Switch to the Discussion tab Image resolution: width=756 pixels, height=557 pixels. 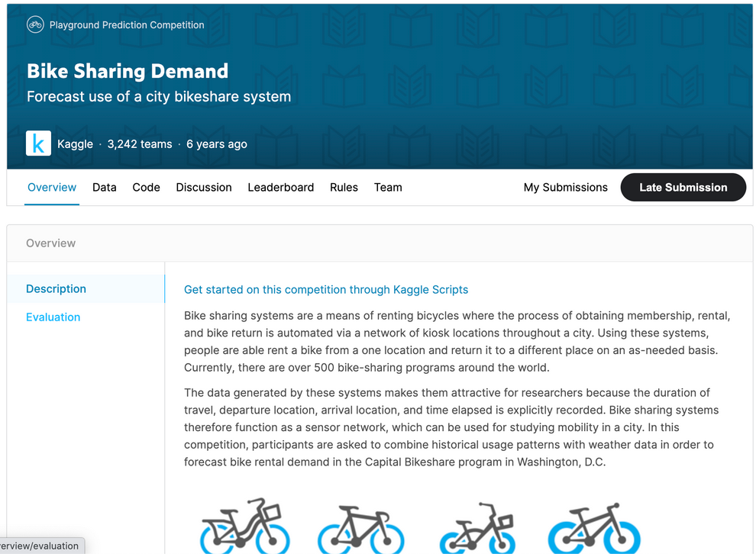click(x=203, y=187)
